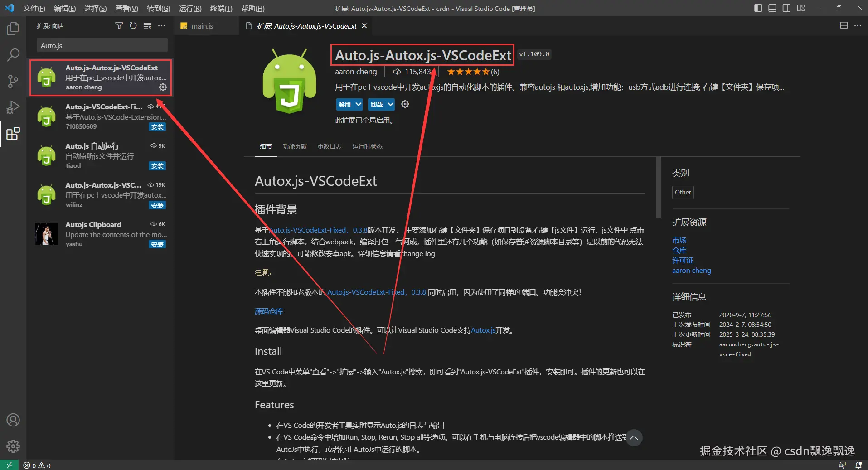Close the Auto.js-Autox.js-VSCodeExt extension tab

(364, 26)
